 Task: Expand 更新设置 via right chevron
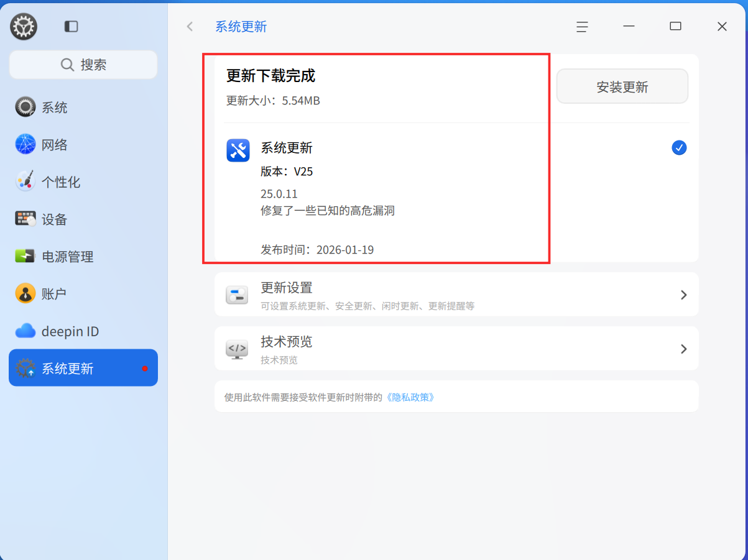tap(683, 295)
